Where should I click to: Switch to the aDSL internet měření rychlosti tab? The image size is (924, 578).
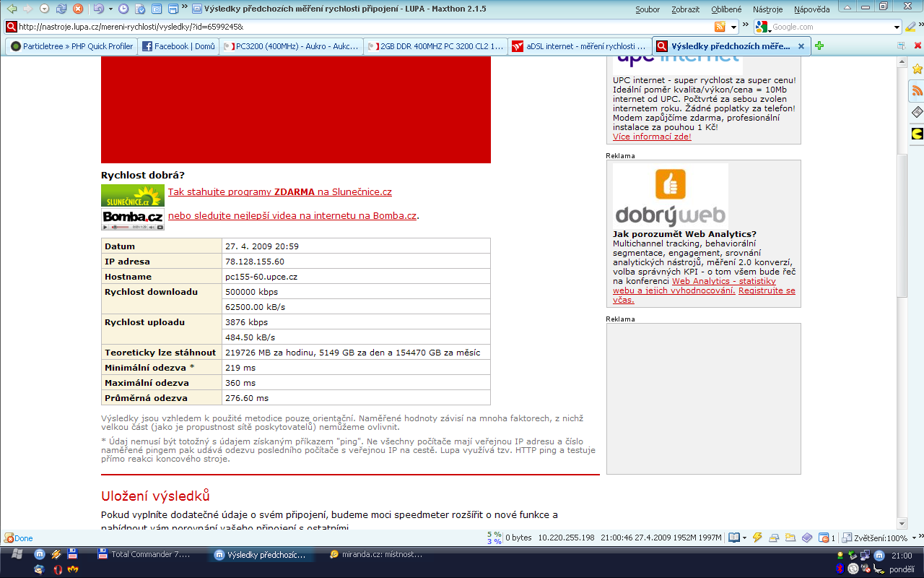[x=580, y=46]
